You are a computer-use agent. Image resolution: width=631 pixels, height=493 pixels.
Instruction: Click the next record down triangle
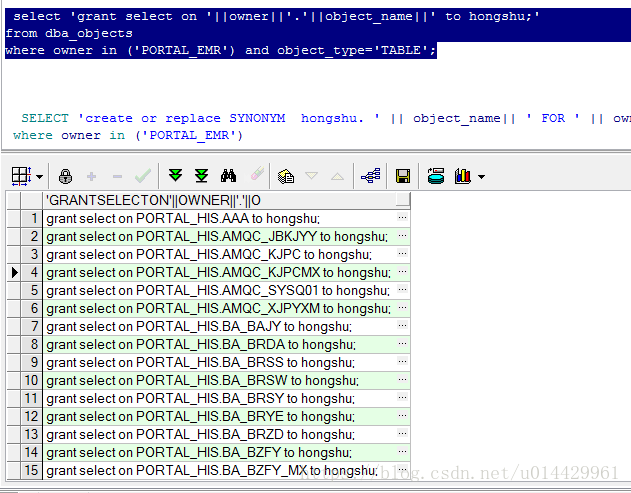pyautogui.click(x=311, y=176)
